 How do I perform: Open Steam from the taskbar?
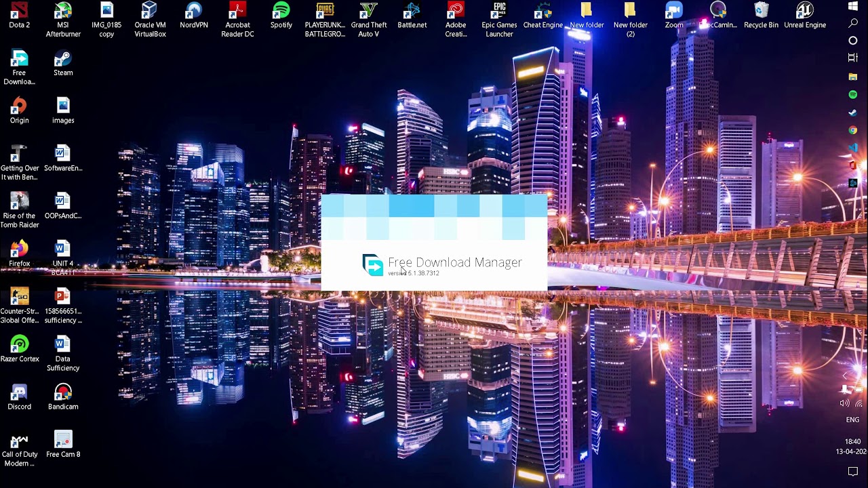tap(853, 113)
